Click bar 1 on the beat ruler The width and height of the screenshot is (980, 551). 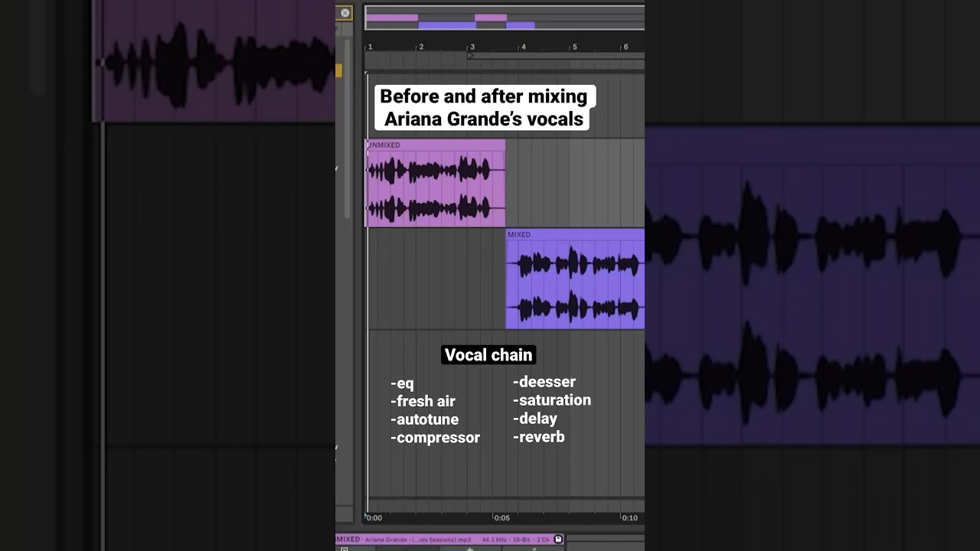click(x=370, y=47)
